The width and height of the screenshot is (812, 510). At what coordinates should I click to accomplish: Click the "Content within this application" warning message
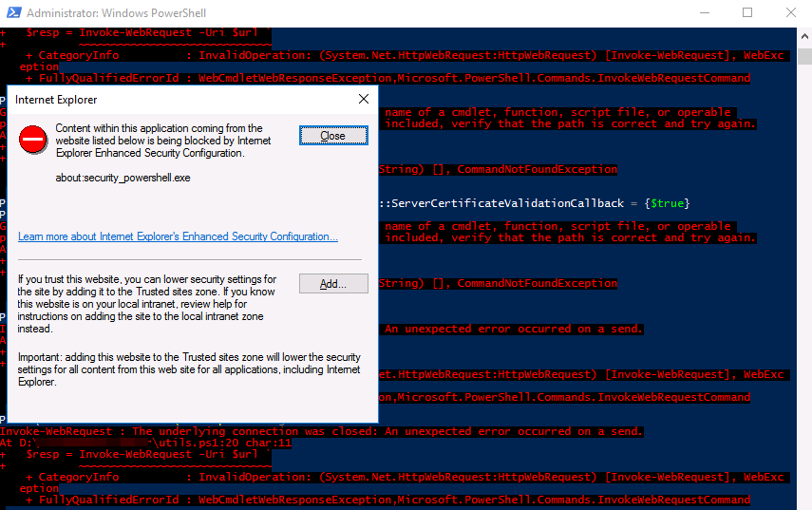coord(162,141)
